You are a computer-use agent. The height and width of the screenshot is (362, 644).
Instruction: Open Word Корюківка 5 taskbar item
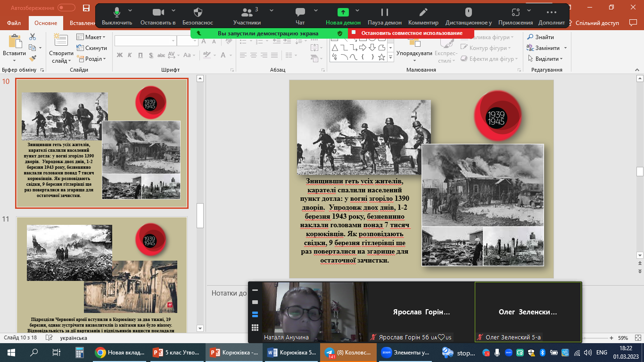(x=291, y=352)
